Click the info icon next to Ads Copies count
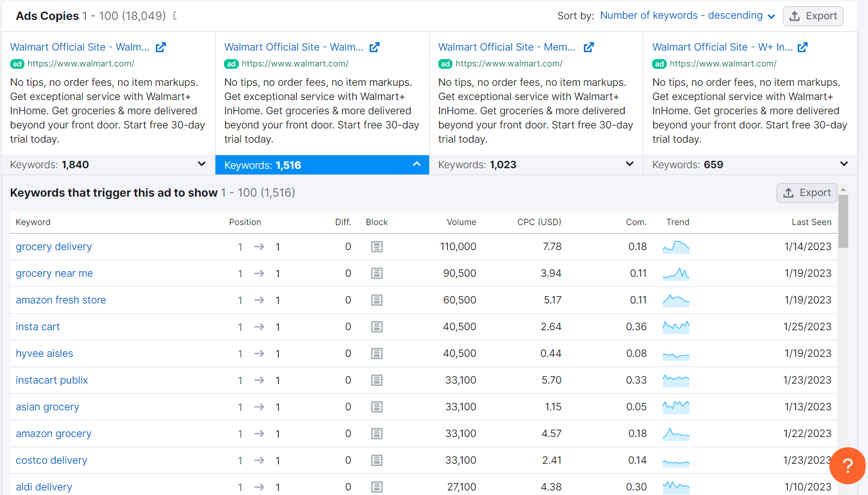This screenshot has height=495, width=868. [175, 16]
